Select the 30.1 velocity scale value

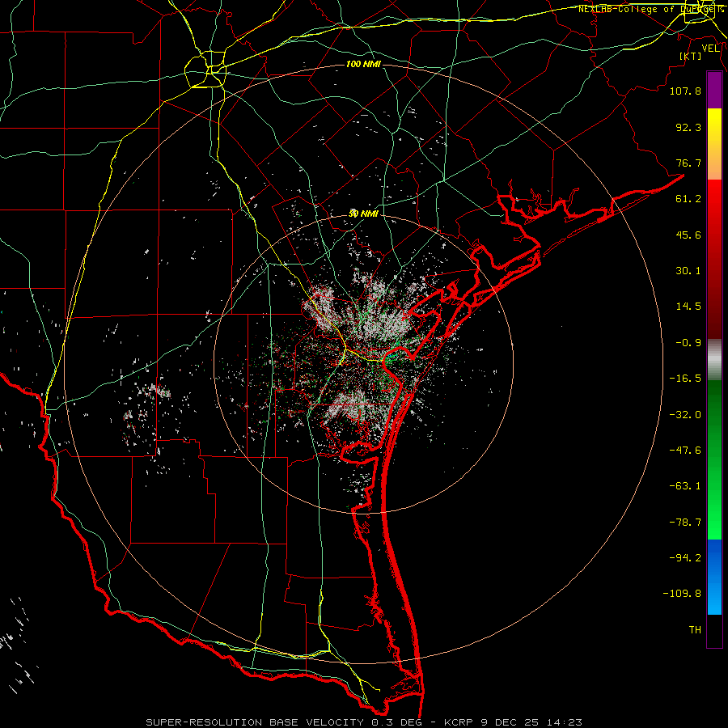[688, 271]
